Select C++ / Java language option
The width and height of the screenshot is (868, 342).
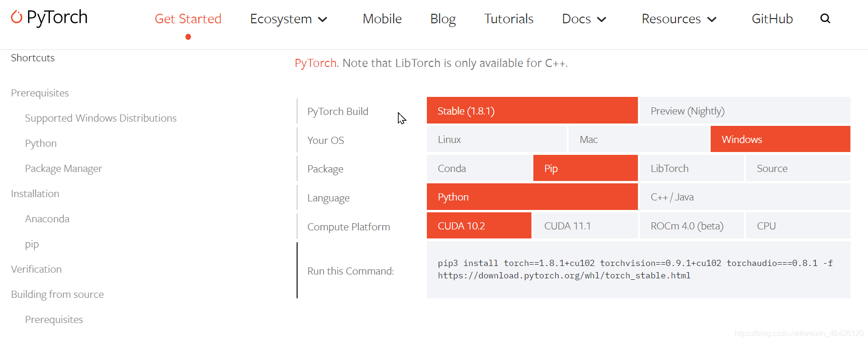pyautogui.click(x=745, y=197)
